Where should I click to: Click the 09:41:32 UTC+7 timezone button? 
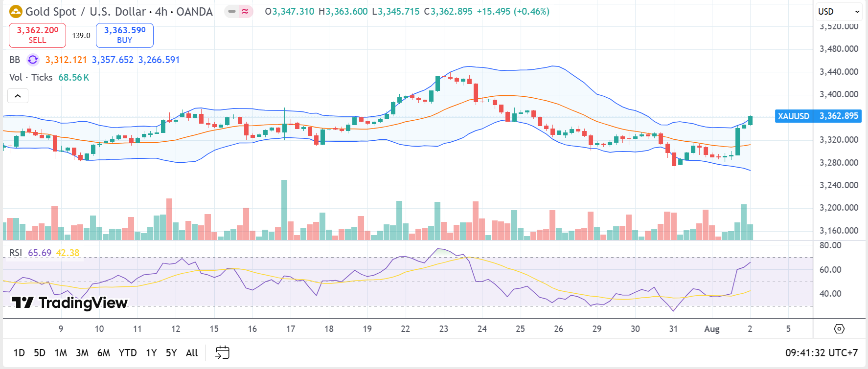point(822,353)
